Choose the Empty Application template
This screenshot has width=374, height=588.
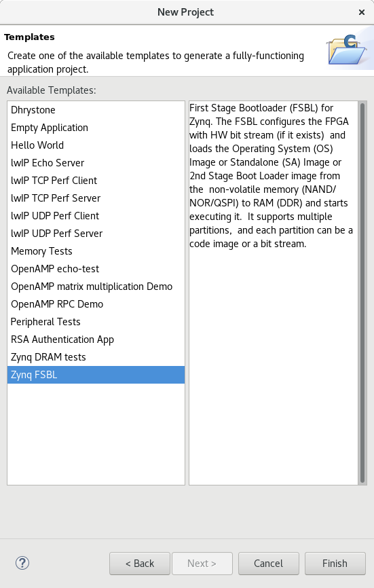pos(96,128)
